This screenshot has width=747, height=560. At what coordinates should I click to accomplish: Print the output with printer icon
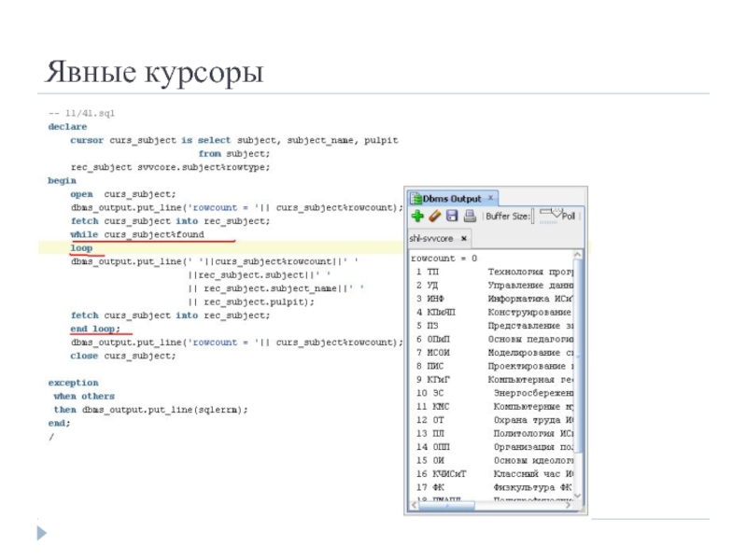click(469, 217)
